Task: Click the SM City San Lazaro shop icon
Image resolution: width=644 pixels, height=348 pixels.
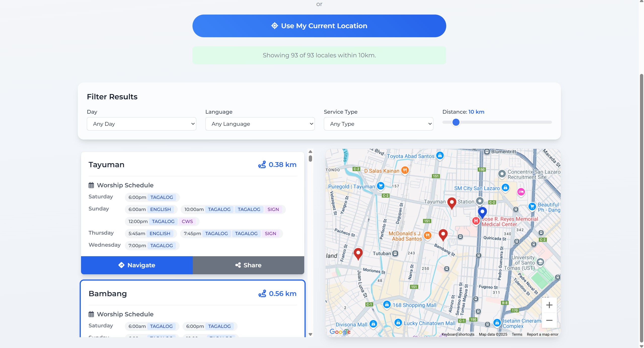Action: [x=505, y=188]
